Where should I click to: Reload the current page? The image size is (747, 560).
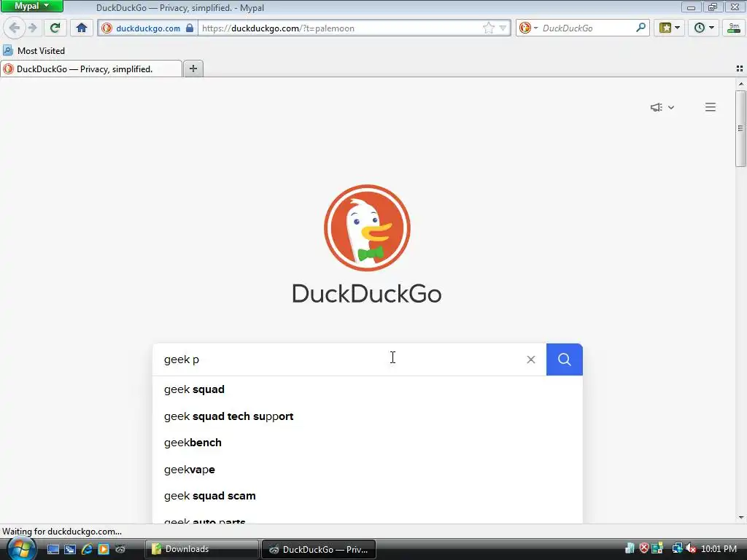click(x=55, y=28)
